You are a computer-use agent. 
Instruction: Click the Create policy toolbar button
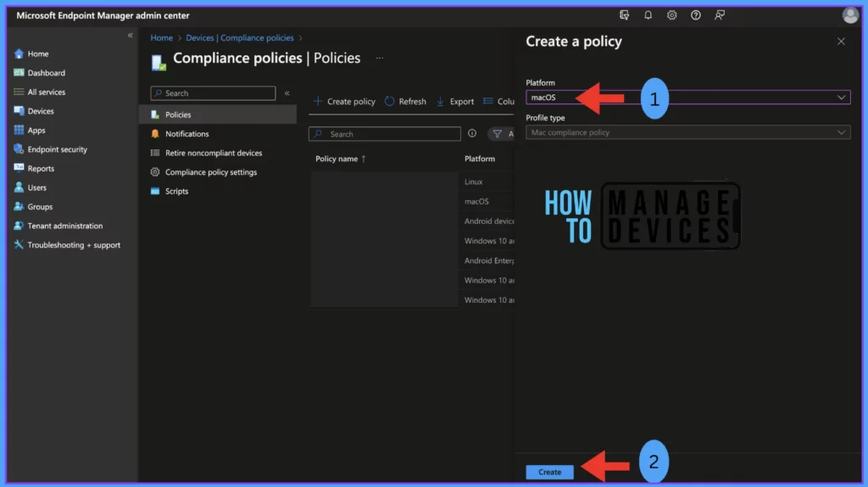344,102
